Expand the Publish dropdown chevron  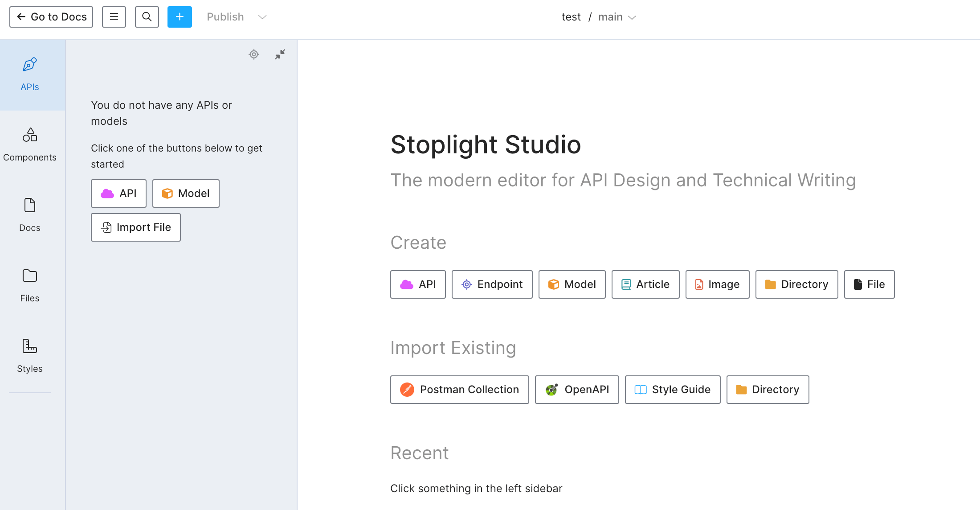tap(262, 17)
